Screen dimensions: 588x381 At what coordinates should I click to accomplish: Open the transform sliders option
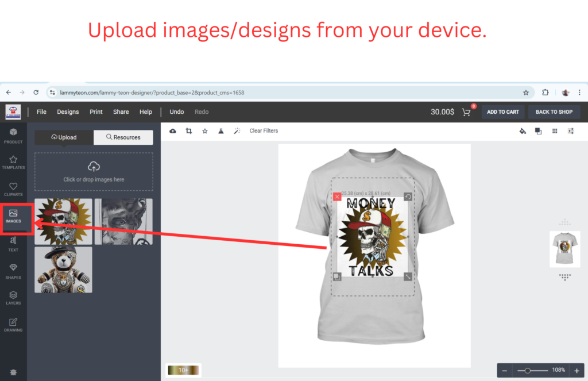pos(571,131)
